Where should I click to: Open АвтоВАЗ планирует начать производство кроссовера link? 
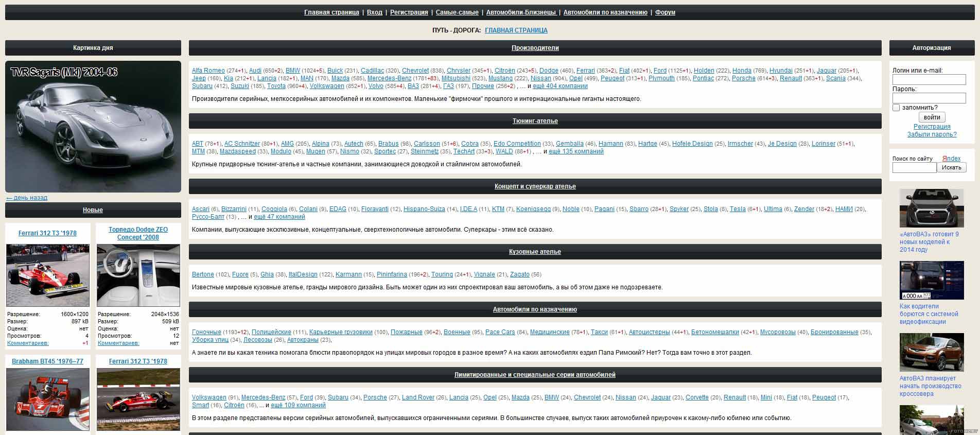(931, 386)
